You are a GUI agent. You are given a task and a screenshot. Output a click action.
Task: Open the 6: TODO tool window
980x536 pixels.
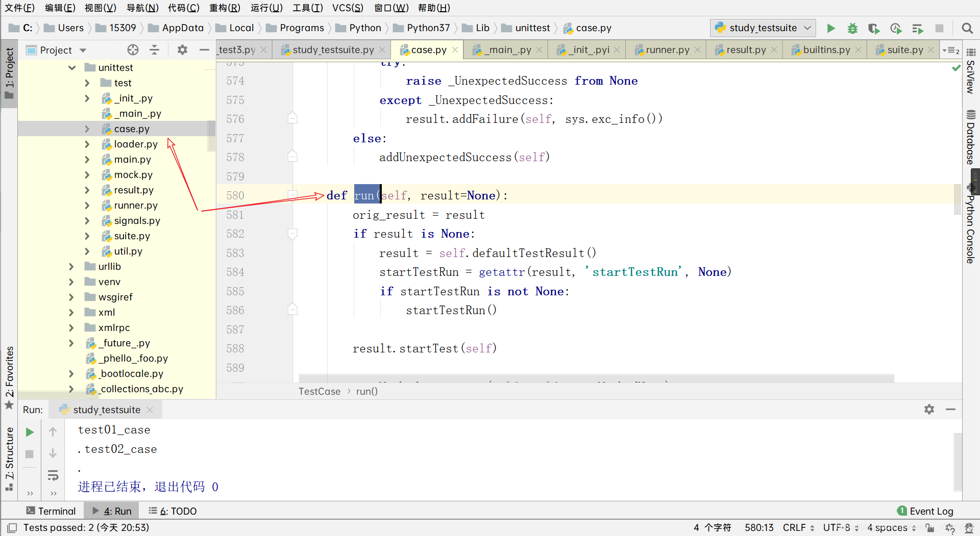click(x=173, y=511)
